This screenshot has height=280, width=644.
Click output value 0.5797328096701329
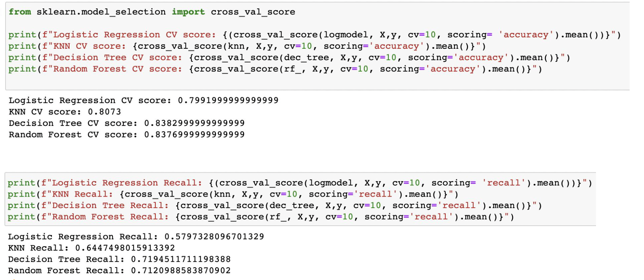coord(214,236)
